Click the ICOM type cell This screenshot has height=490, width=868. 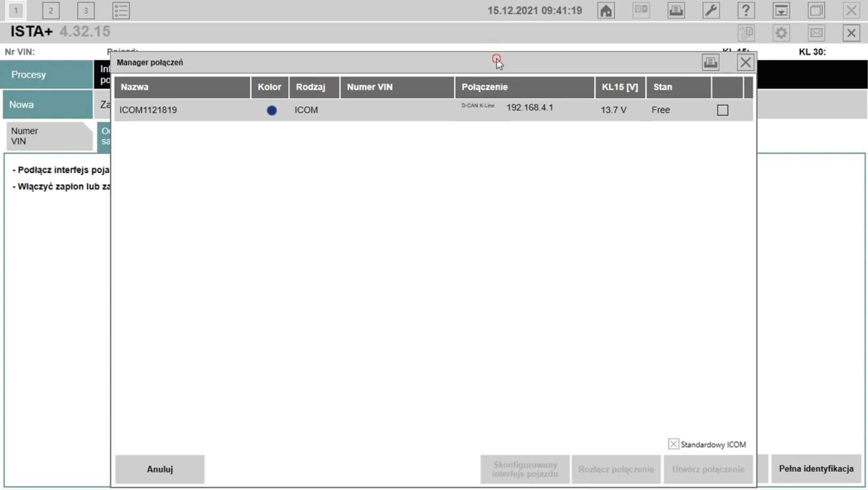306,110
